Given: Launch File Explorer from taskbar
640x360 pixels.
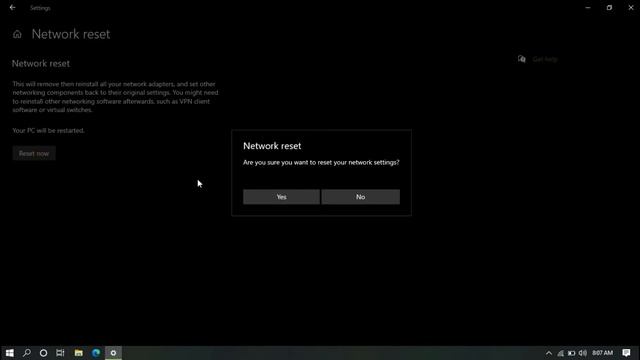Looking at the screenshot, I should click(79, 353).
